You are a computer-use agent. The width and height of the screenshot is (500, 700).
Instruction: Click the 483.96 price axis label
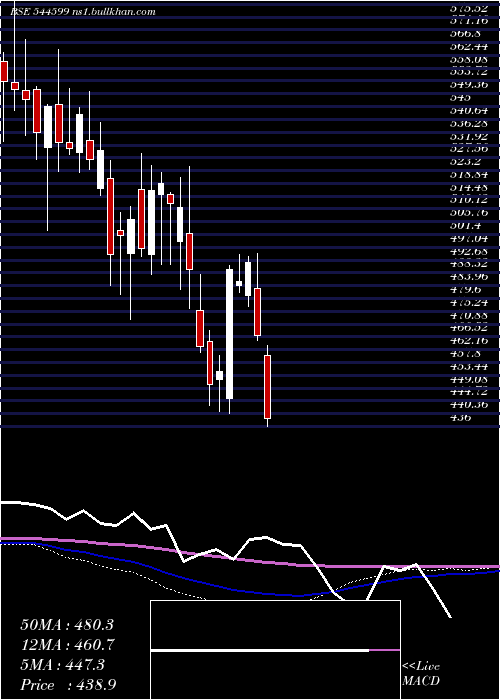pyautogui.click(x=467, y=276)
